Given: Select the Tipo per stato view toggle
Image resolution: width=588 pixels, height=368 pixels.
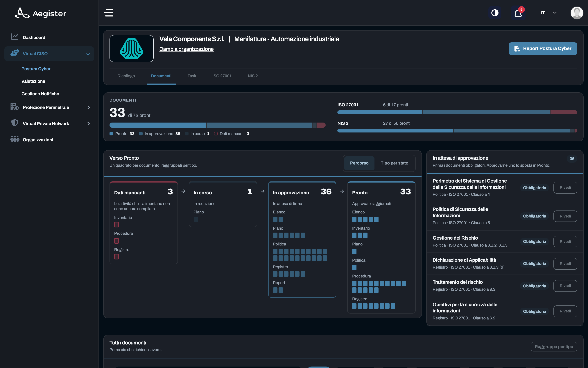Looking at the screenshot, I should pyautogui.click(x=394, y=163).
